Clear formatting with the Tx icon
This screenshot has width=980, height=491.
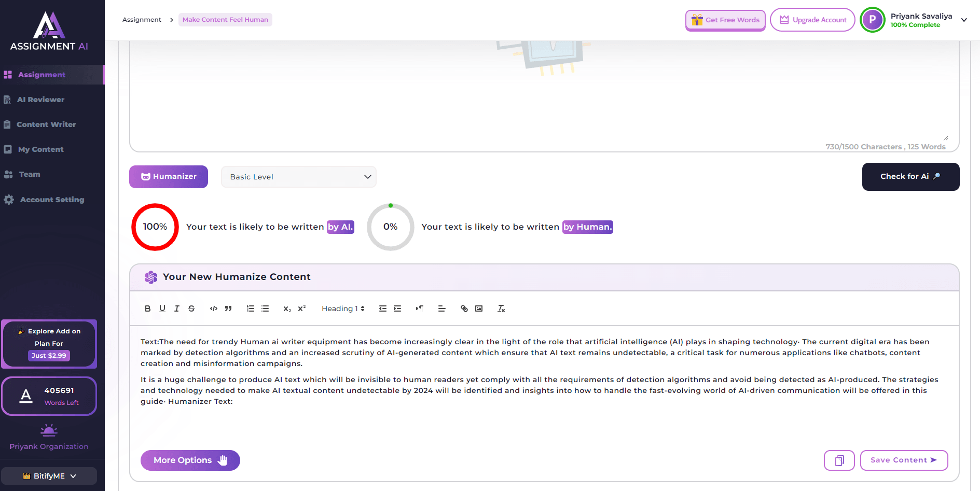pos(501,308)
